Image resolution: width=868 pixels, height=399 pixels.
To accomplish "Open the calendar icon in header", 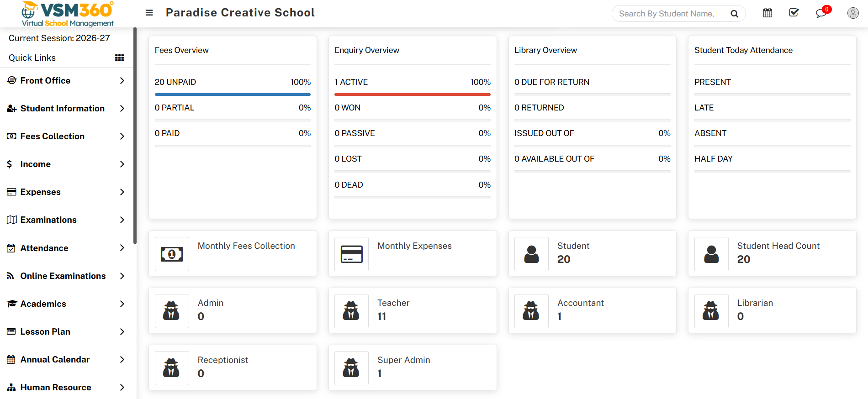I will click(x=767, y=13).
